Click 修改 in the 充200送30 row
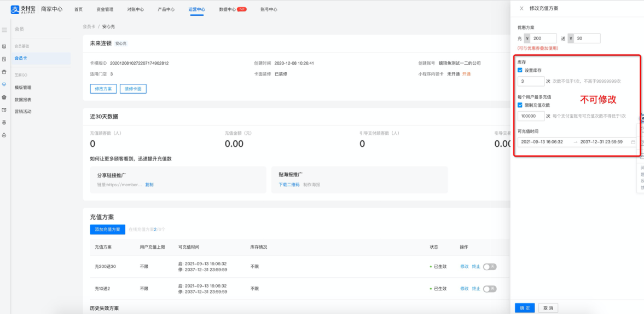The width and height of the screenshot is (644, 314). tap(464, 266)
